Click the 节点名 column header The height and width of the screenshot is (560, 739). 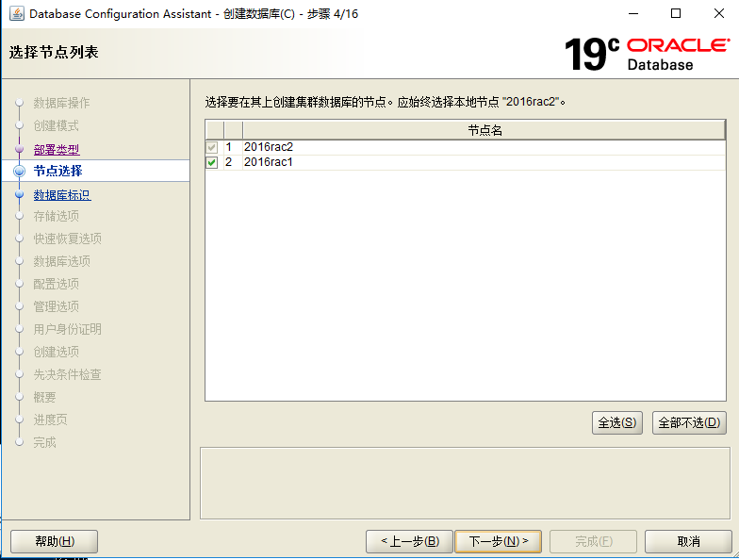(x=484, y=130)
